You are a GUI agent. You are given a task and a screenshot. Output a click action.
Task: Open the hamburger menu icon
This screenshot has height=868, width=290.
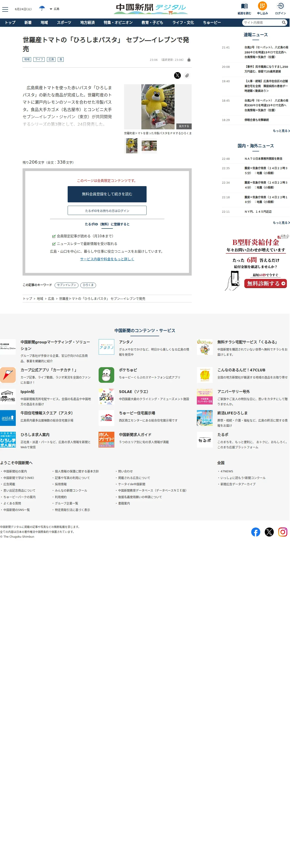click(x=5, y=9)
